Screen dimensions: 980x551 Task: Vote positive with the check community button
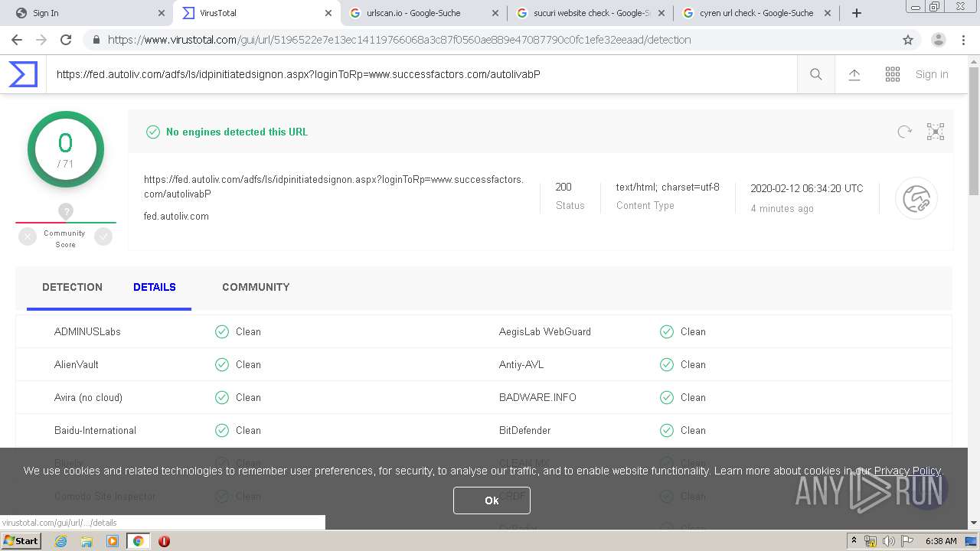pos(103,237)
